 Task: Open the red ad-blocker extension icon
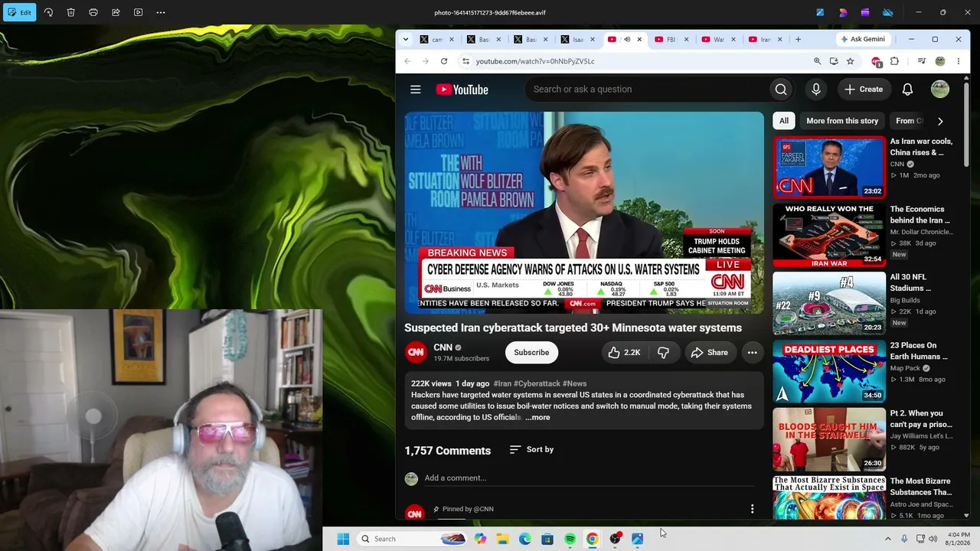877,61
